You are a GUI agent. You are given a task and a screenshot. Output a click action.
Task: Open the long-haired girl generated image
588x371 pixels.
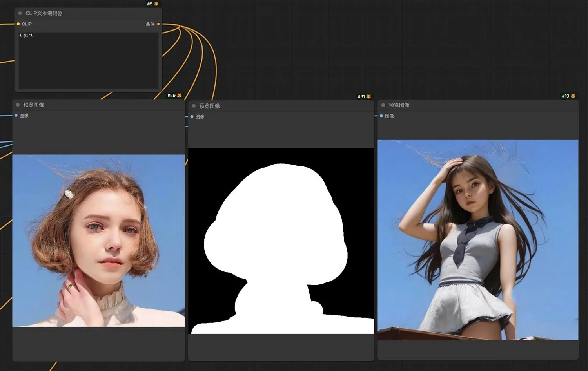478,240
